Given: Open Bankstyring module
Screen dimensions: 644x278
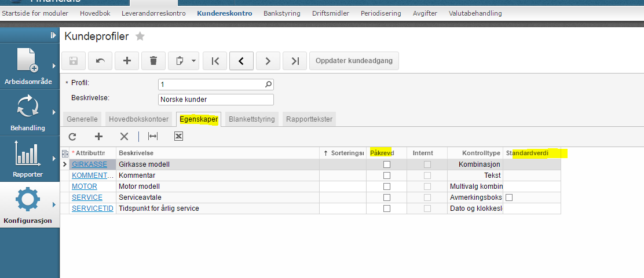Looking at the screenshot, I should 281,13.
